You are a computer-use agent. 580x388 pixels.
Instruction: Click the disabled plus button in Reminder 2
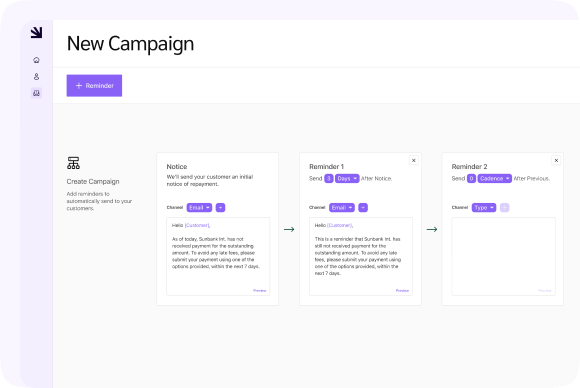pyautogui.click(x=505, y=208)
